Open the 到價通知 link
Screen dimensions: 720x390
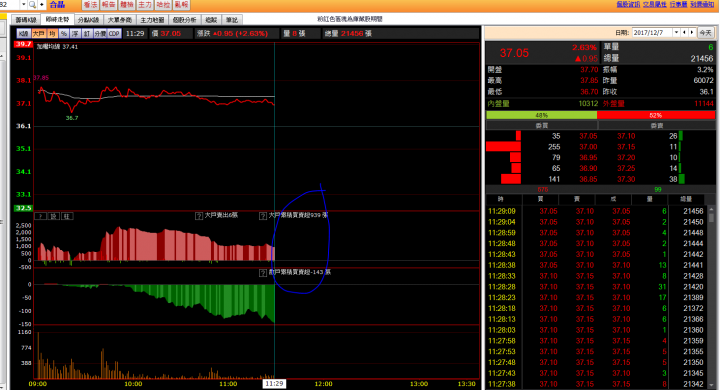(702, 4)
